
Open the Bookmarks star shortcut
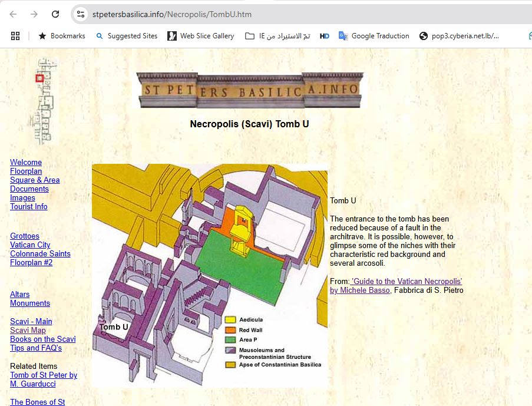point(62,36)
